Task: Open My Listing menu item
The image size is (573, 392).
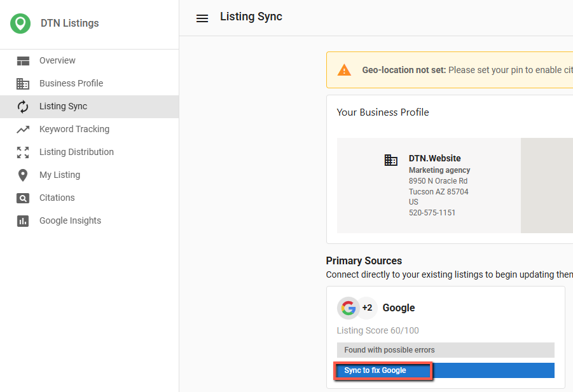Action: 89,175
